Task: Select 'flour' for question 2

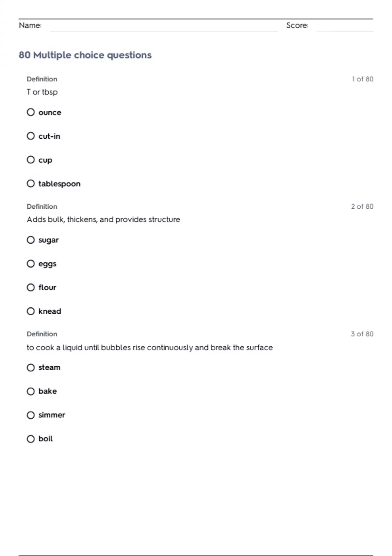Action: point(31,287)
